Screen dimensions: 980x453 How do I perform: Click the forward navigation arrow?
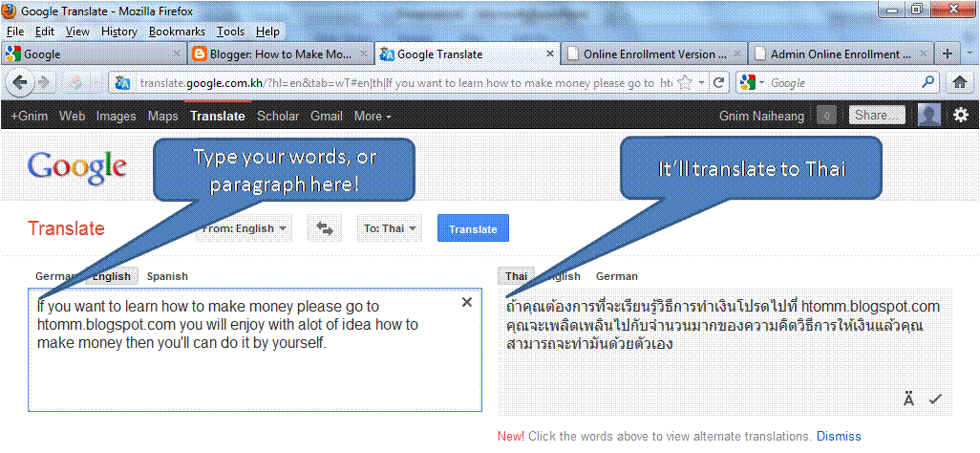[x=43, y=82]
